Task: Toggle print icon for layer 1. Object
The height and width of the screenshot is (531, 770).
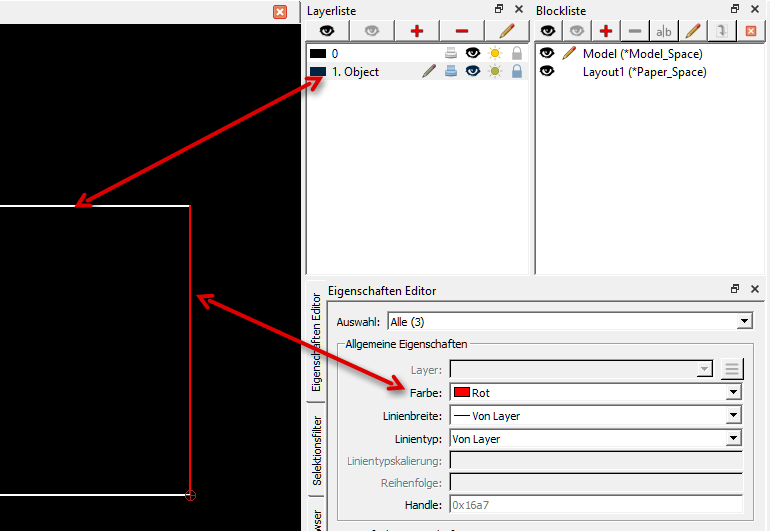Action: pyautogui.click(x=451, y=71)
